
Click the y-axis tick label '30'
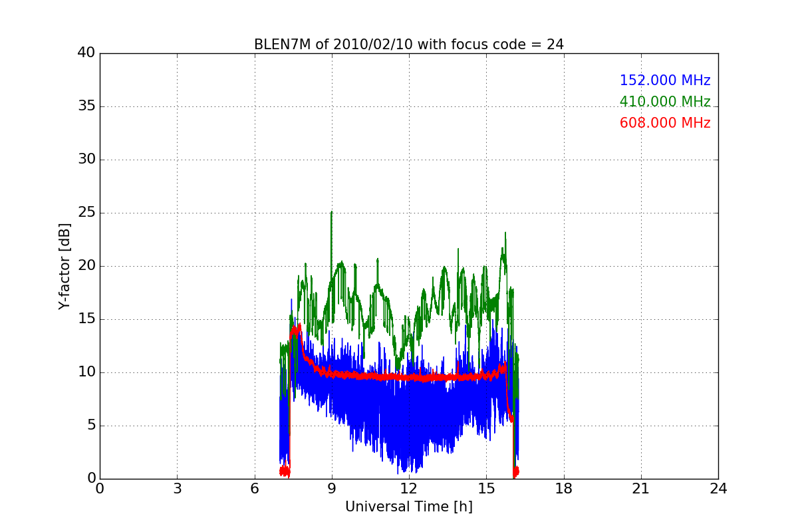(86, 160)
